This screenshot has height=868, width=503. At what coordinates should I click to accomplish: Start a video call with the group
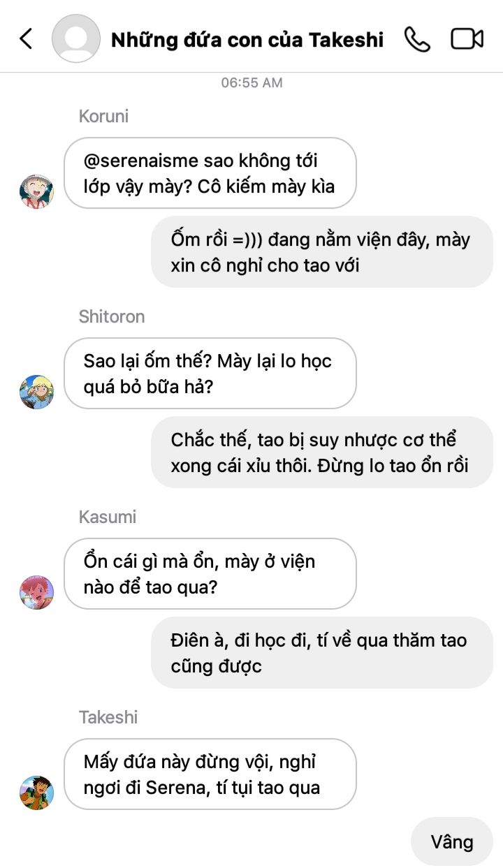467,39
